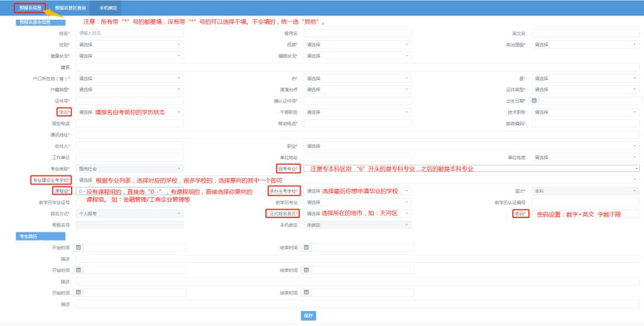This screenshot has height=326, width=644.
Task: Go to the 手机绑定 tab
Action: coord(108,8)
